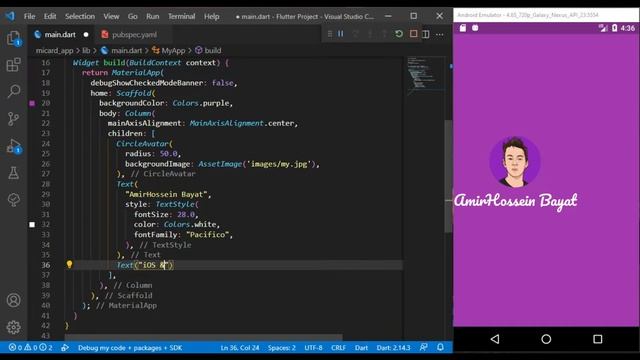Click the lightbulb code action on line 36
The width and height of the screenshot is (640, 360).
69,264
